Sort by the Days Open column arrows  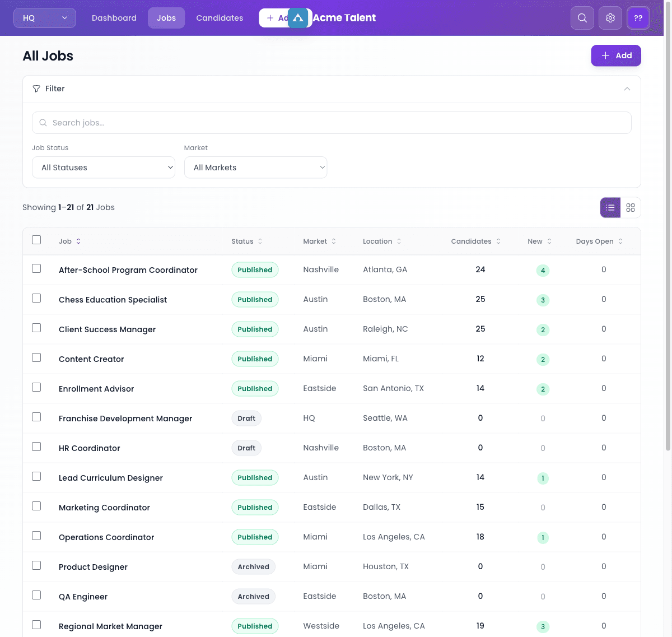pos(620,241)
